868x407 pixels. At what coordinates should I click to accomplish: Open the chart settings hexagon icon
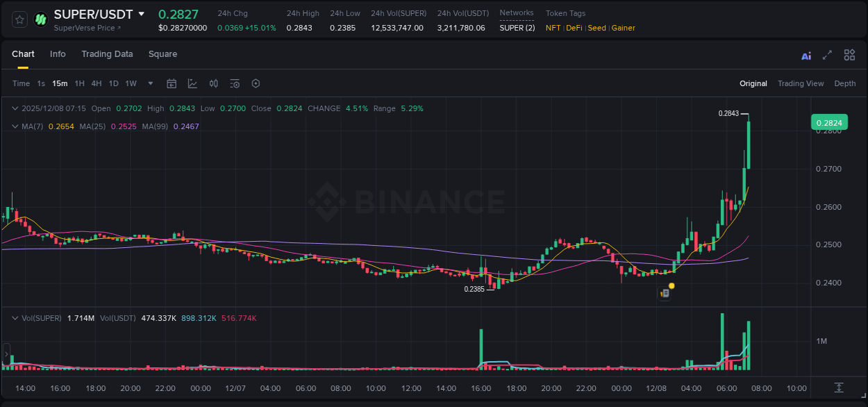[x=256, y=83]
